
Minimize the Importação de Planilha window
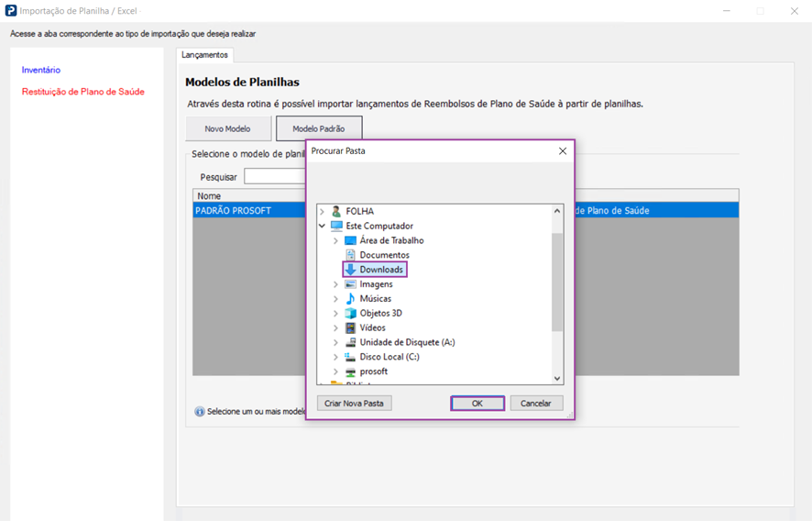click(x=727, y=11)
